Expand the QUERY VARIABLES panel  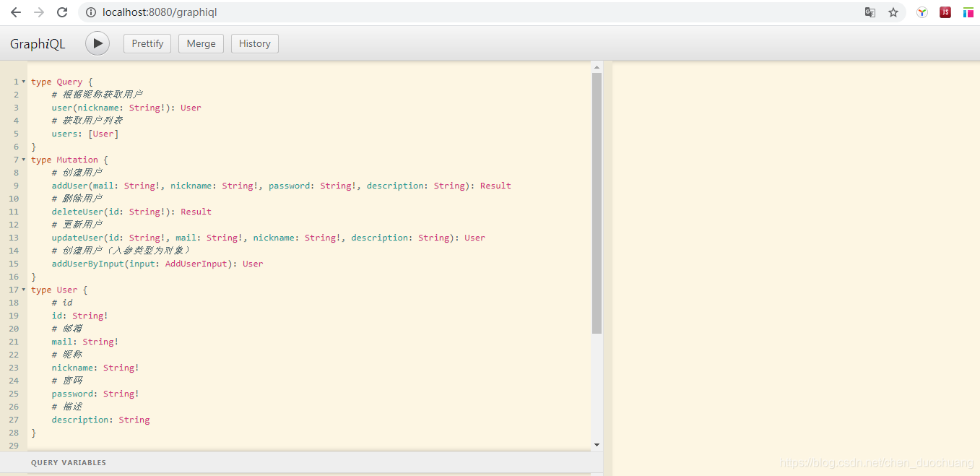(68, 462)
